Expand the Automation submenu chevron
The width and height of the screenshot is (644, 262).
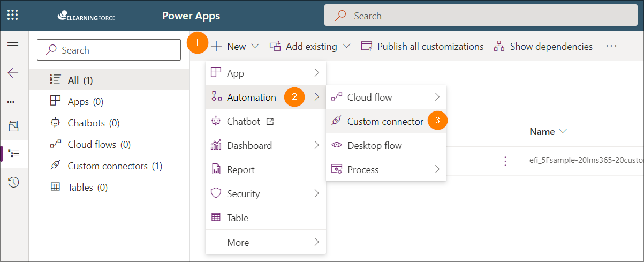coord(317,97)
